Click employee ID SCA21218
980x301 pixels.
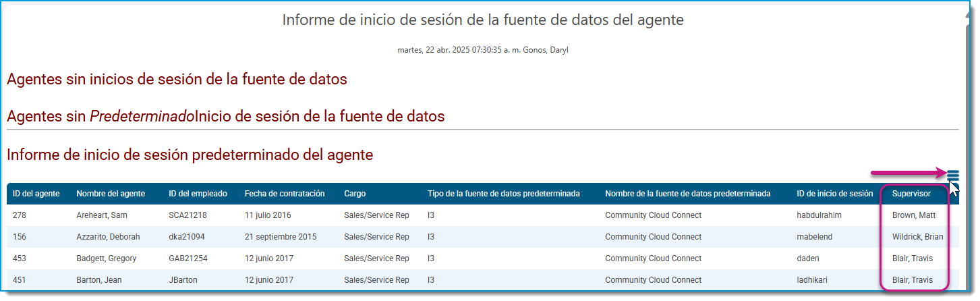click(188, 215)
